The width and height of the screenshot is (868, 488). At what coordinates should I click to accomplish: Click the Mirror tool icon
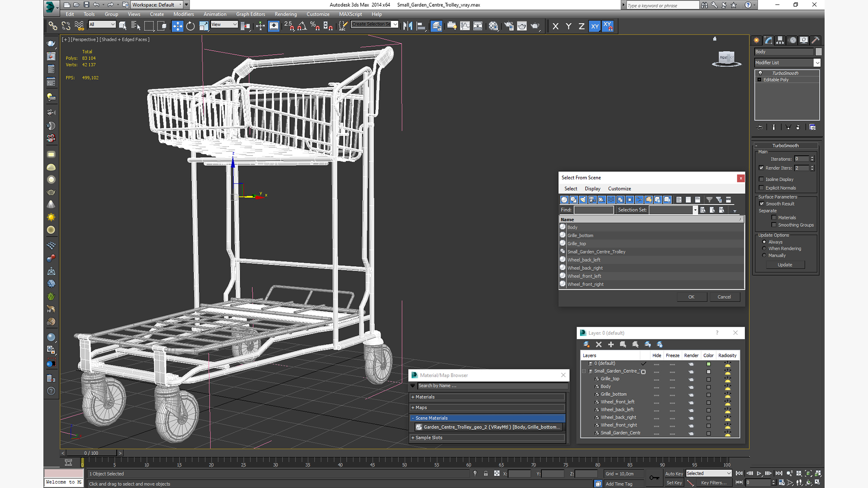[408, 26]
